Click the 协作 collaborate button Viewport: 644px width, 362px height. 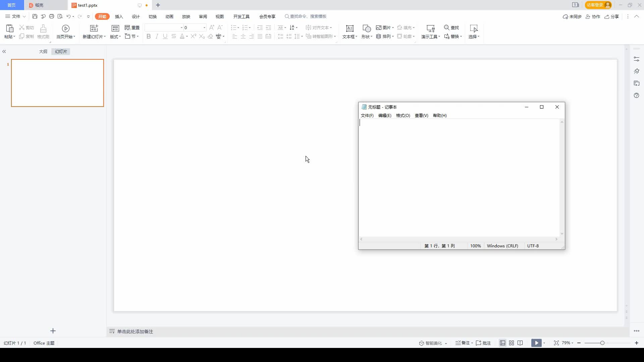tap(593, 16)
